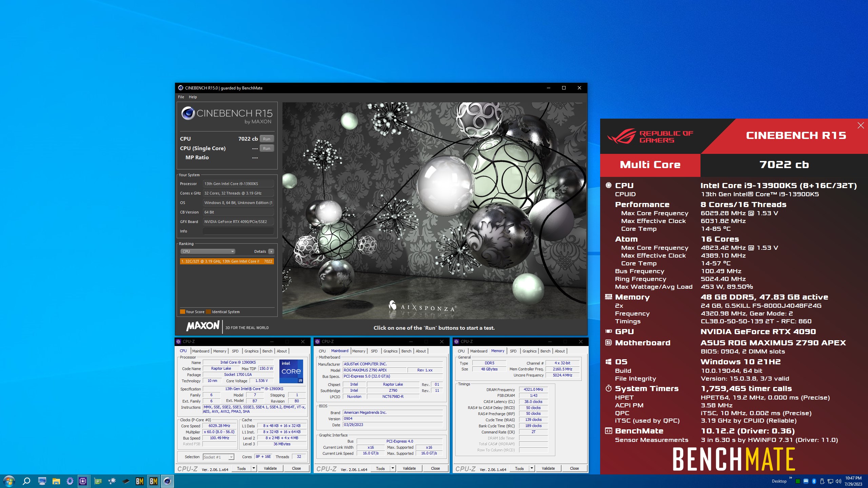Click the BenchMate code icon beside version 10.12.2
868x488 pixels.
pyautogui.click(x=609, y=431)
